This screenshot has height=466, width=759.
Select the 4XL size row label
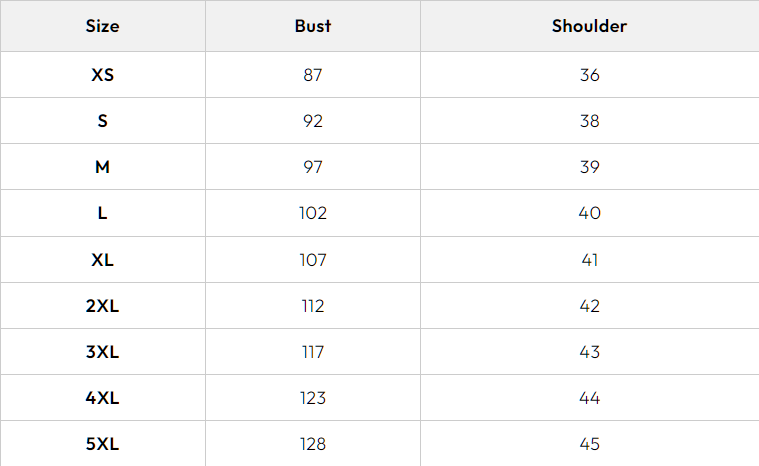tap(102, 398)
